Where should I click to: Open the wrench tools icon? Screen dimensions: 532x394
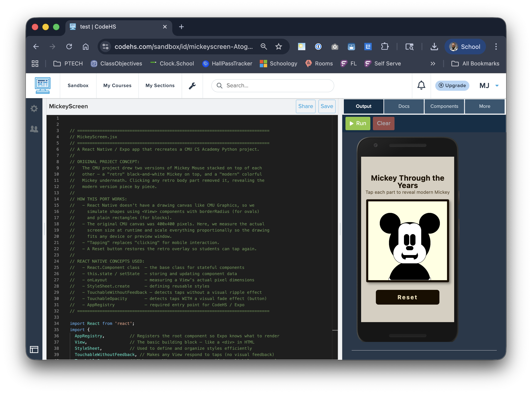(192, 85)
